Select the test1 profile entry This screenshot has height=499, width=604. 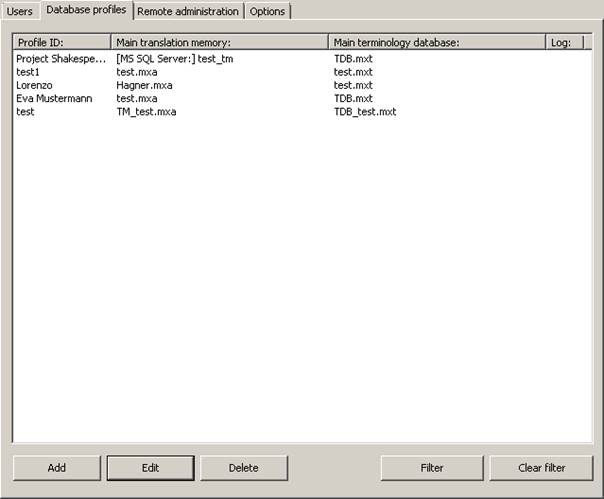28,72
